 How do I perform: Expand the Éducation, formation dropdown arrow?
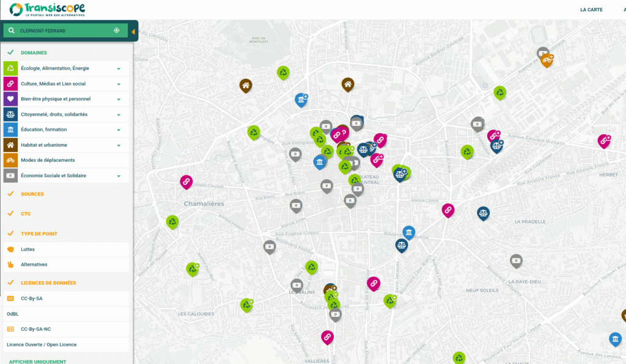[x=119, y=129]
